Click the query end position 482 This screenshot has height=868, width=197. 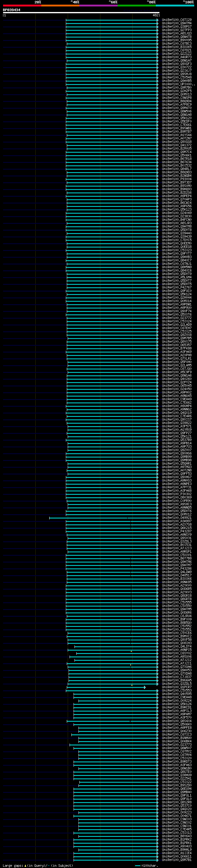pos(155,15)
